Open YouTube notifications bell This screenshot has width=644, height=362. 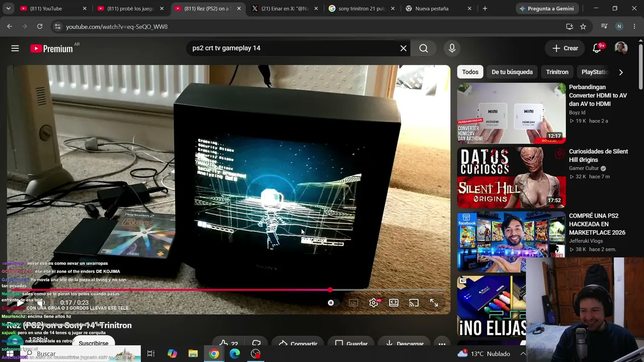click(597, 48)
